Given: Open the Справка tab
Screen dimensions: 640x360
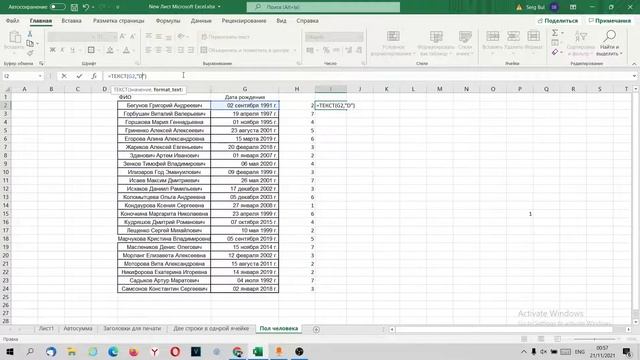Looking at the screenshot, I should click(307, 20).
